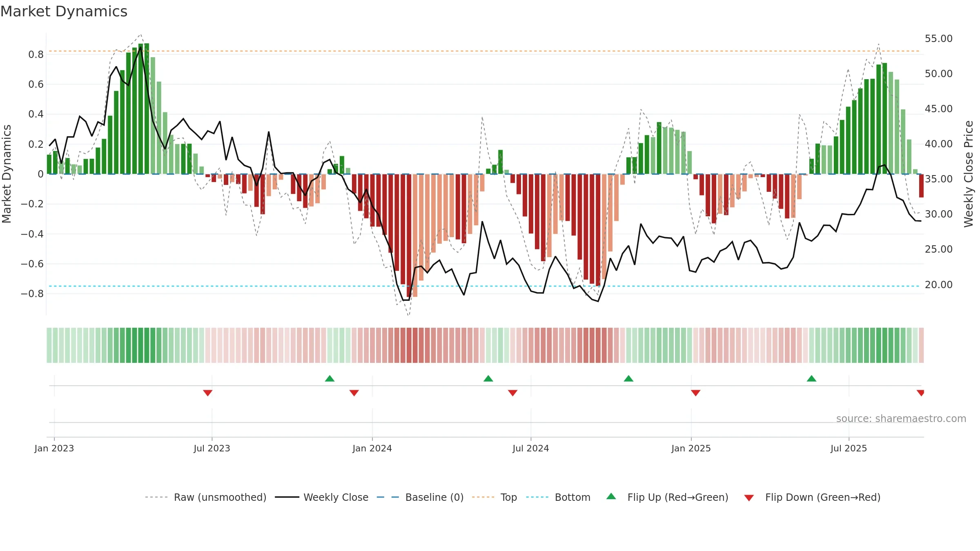Click the 0.4 left axis tick label
Viewport: 980px width, 551px height.
tap(36, 114)
